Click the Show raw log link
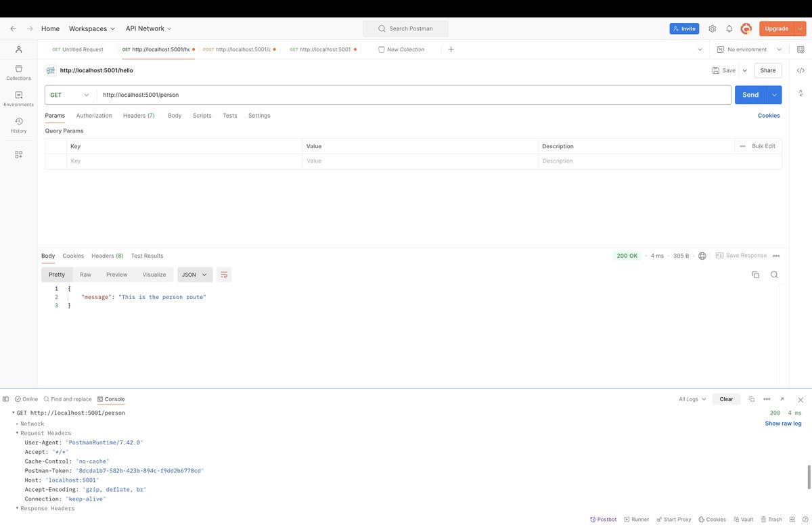Image resolution: width=812 pixels, height=525 pixels. click(x=783, y=423)
